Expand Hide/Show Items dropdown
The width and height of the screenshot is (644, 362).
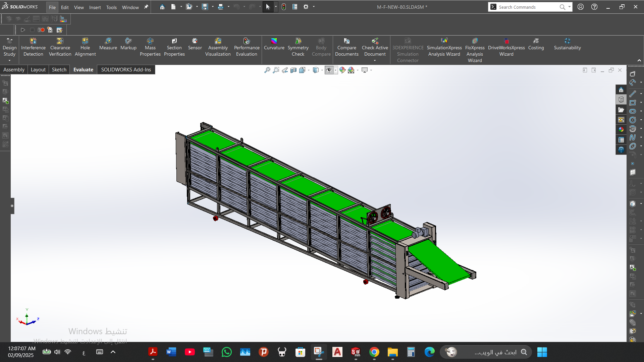coord(335,70)
